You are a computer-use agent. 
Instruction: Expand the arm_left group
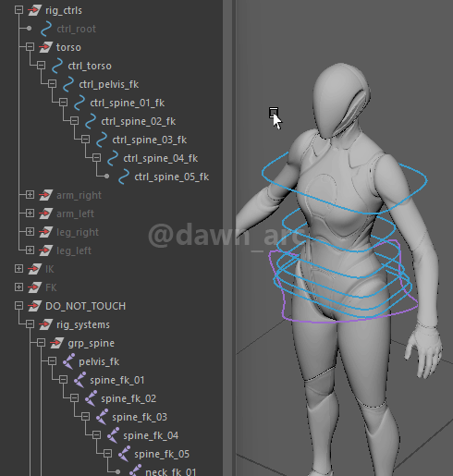pyautogui.click(x=30, y=214)
